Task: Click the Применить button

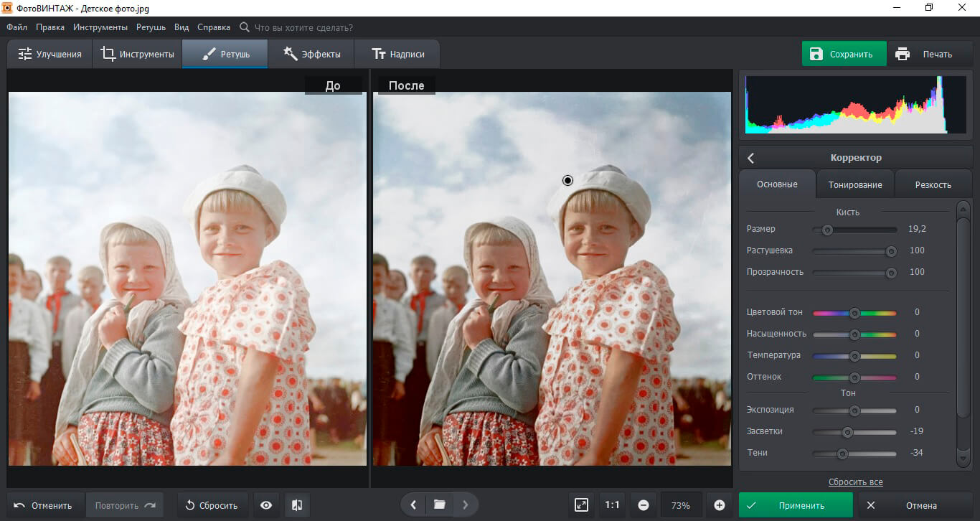Action: 796,505
